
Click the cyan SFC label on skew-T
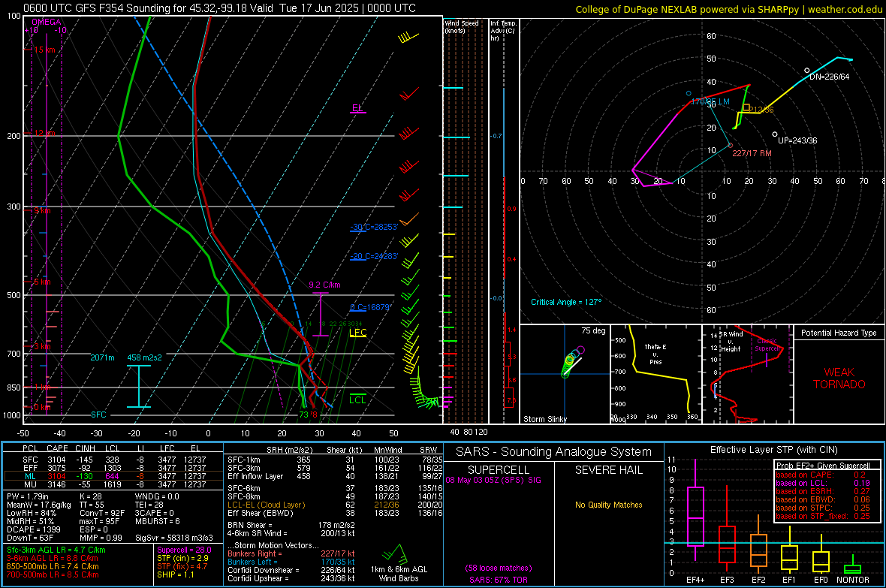tap(98, 415)
